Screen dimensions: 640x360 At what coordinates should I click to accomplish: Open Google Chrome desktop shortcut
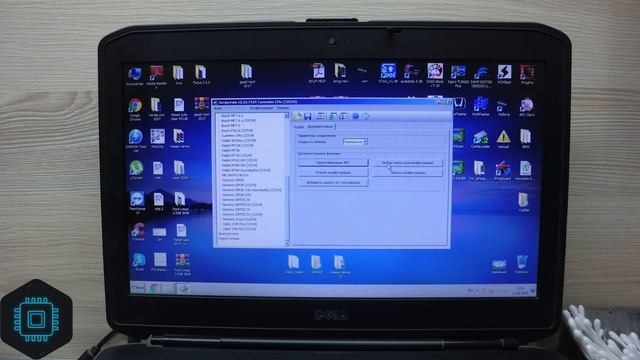tap(135, 109)
